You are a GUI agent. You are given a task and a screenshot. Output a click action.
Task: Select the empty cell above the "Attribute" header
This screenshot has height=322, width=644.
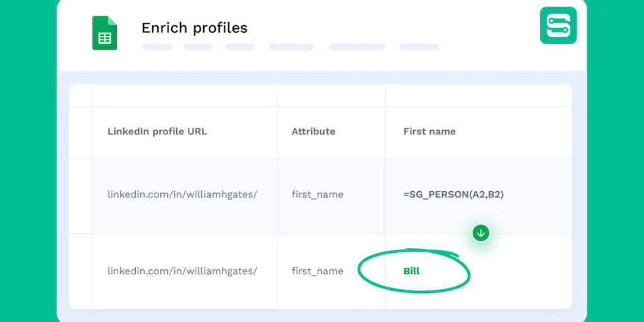pos(331,96)
